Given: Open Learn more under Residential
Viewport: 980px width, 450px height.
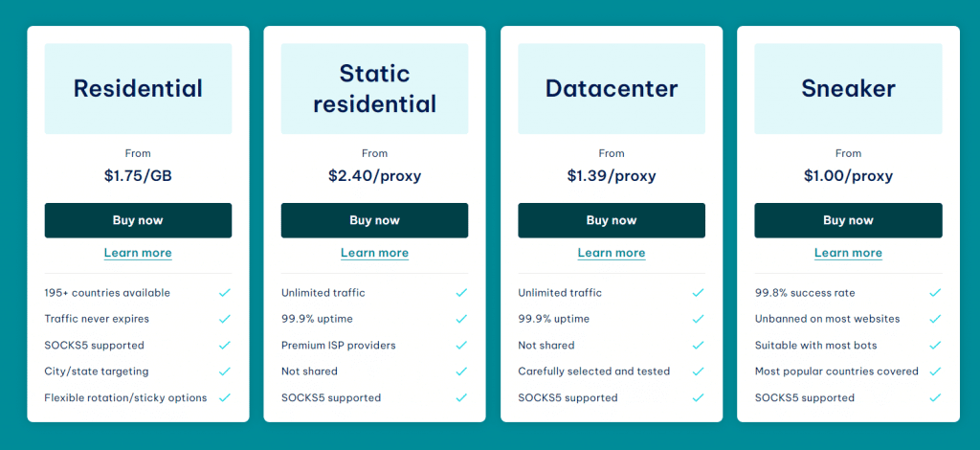Looking at the screenshot, I should click(138, 253).
